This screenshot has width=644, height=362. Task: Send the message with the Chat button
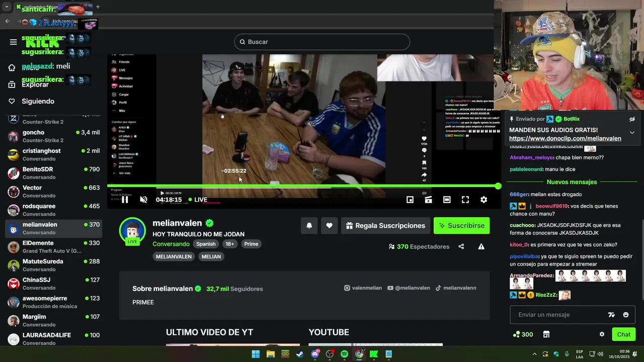pyautogui.click(x=624, y=334)
